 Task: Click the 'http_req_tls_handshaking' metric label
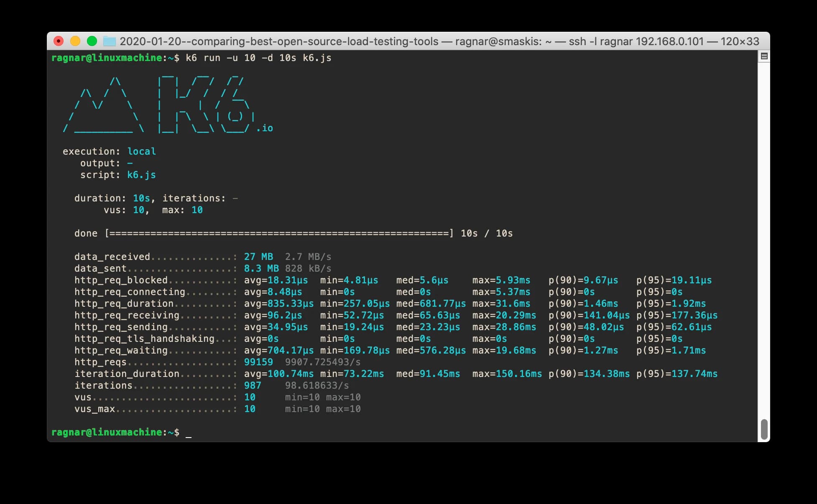click(x=144, y=339)
